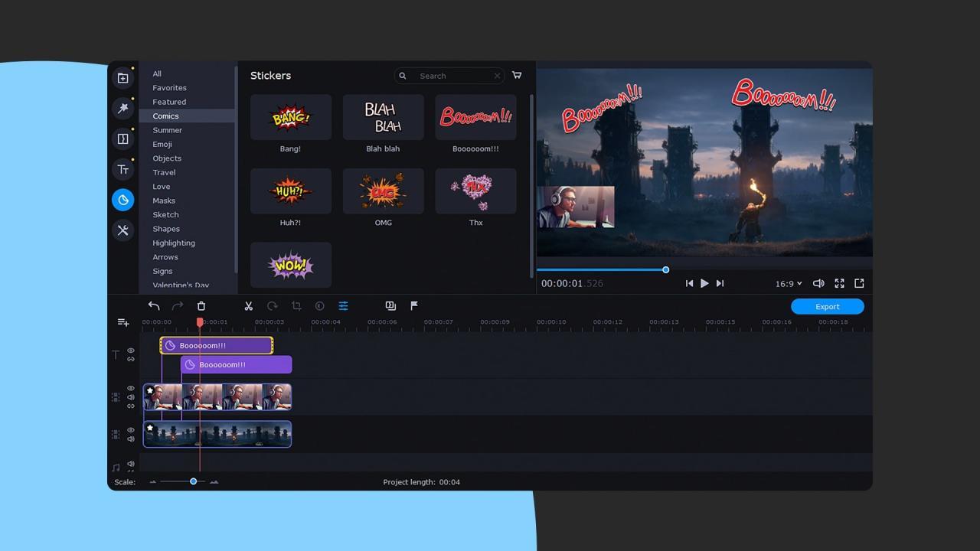This screenshot has height=551, width=980.
Task: Open the Titles panel in the sidebar
Action: [x=123, y=169]
